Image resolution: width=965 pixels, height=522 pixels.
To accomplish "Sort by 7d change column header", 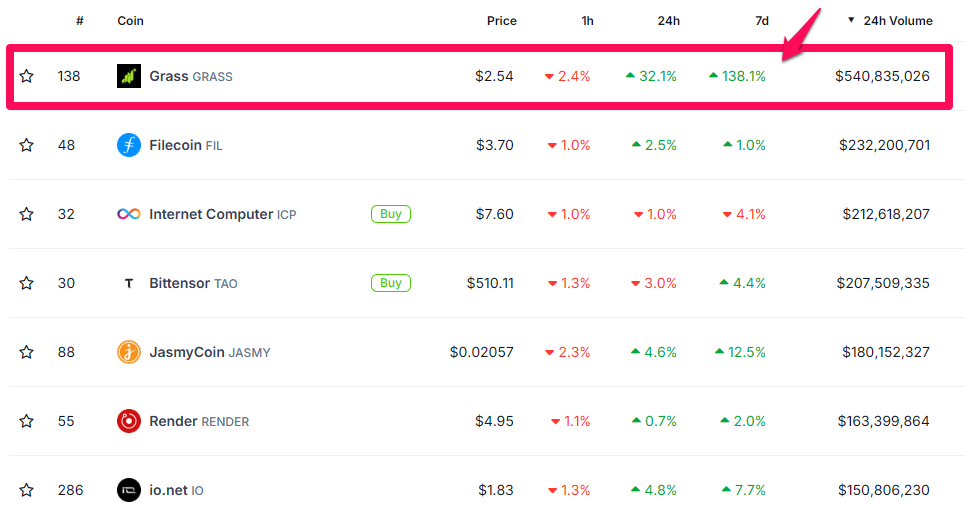I will pos(761,21).
